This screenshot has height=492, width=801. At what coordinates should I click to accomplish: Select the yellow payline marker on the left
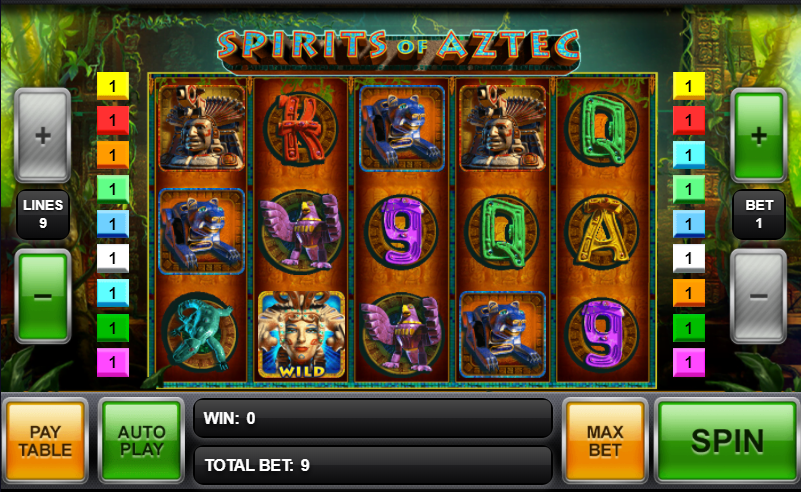(x=113, y=85)
